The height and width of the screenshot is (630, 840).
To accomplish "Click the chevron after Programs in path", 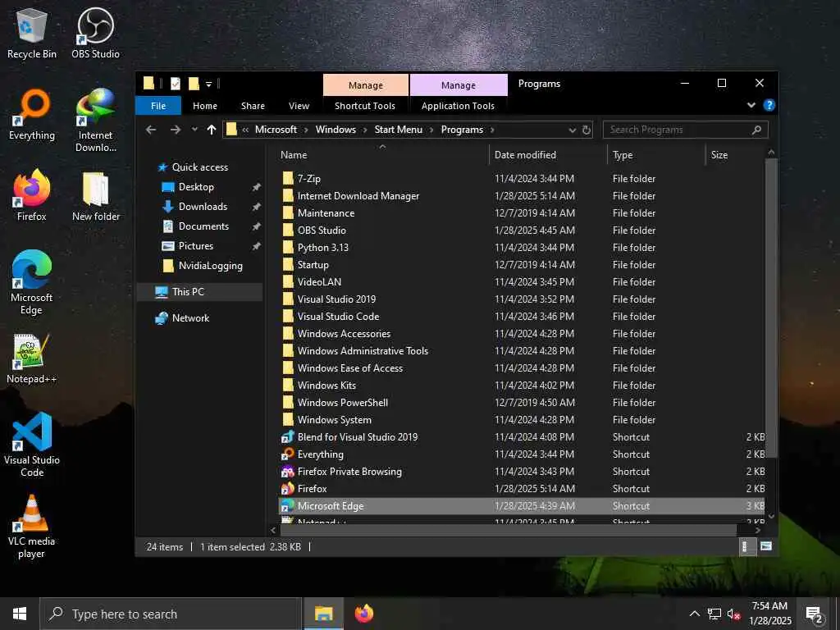I will 492,130.
